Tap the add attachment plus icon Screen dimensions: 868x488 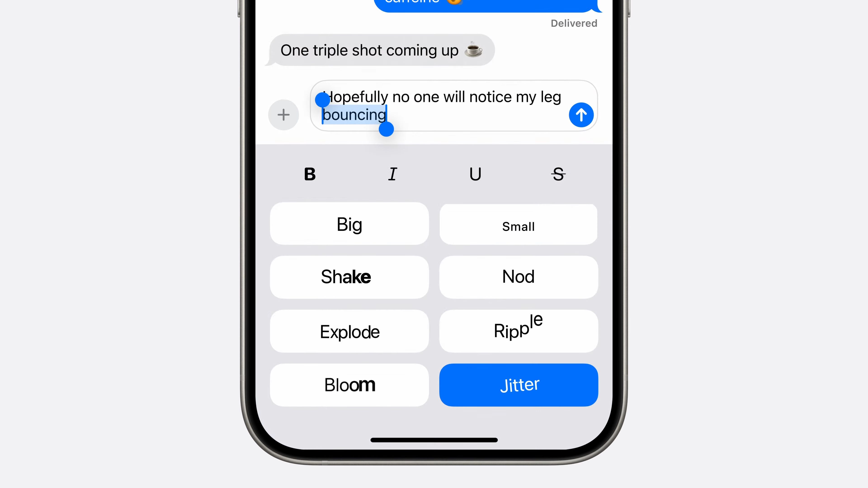[x=283, y=114]
